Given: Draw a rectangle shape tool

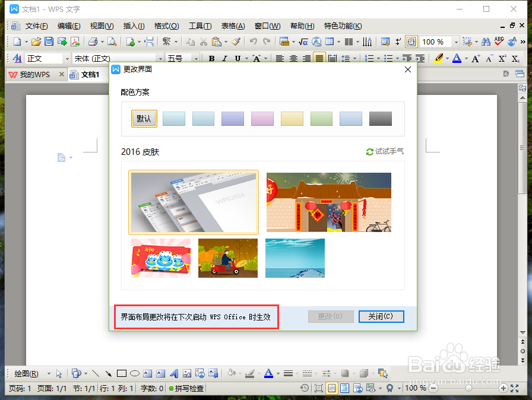Looking at the screenshot, I should pos(122,373).
